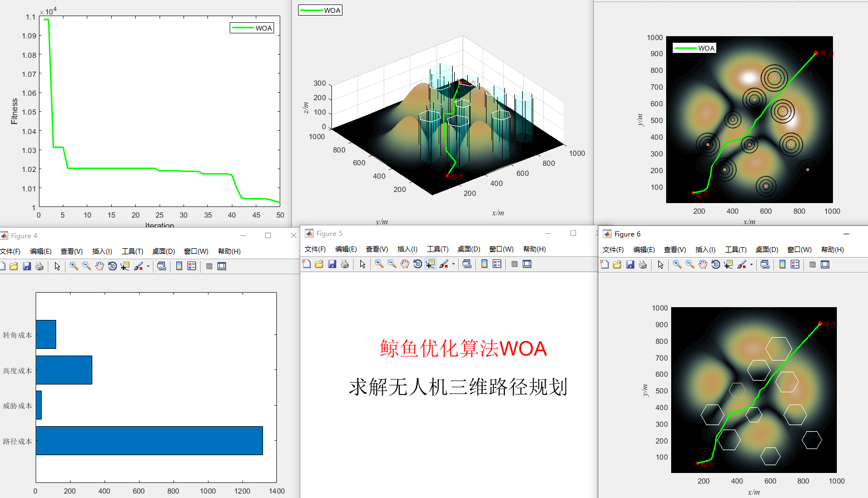Viewport: 868px width, 498px height.
Task: Open 文件(F) menu in Figure 4
Action: tap(10, 252)
